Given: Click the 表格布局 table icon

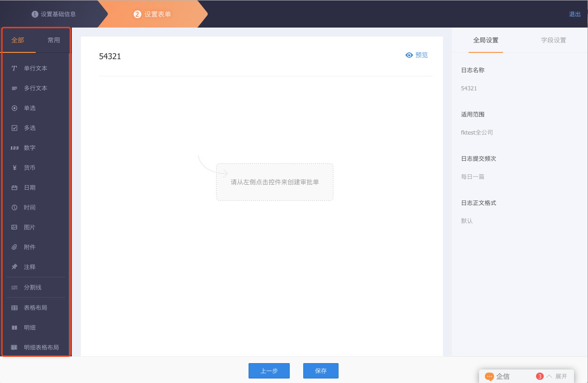Looking at the screenshot, I should [14, 308].
